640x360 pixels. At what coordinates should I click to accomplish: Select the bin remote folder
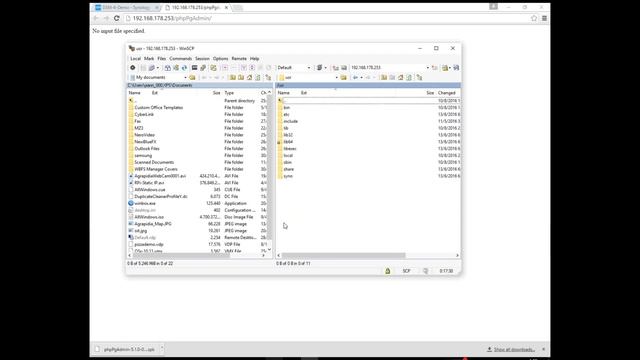tap(287, 108)
